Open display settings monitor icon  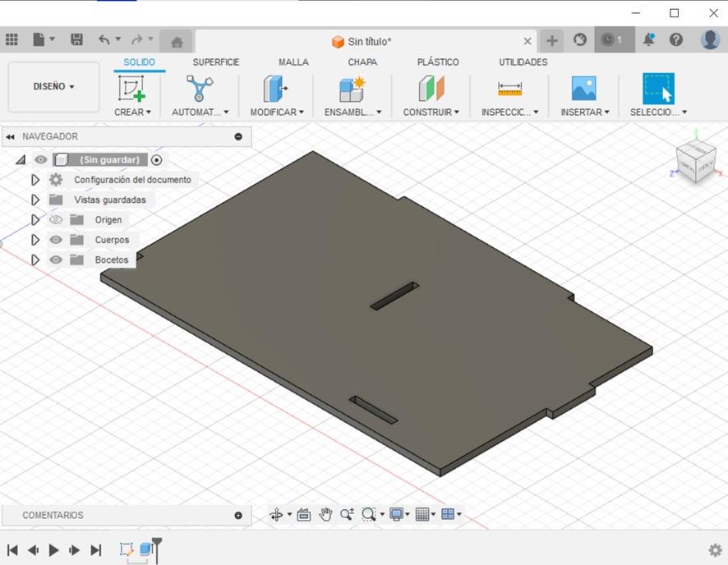click(397, 514)
